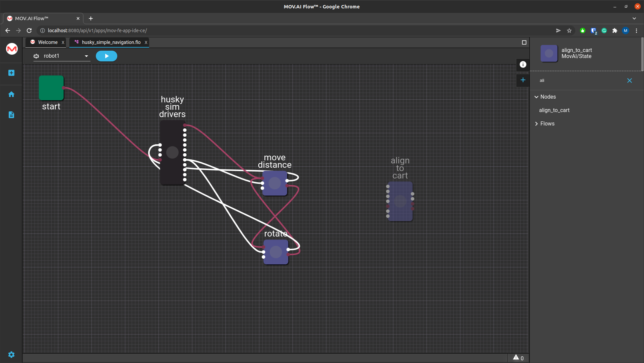Select the husky_simple_navigation.flo tab
This screenshot has height=363, width=644.
tap(111, 42)
